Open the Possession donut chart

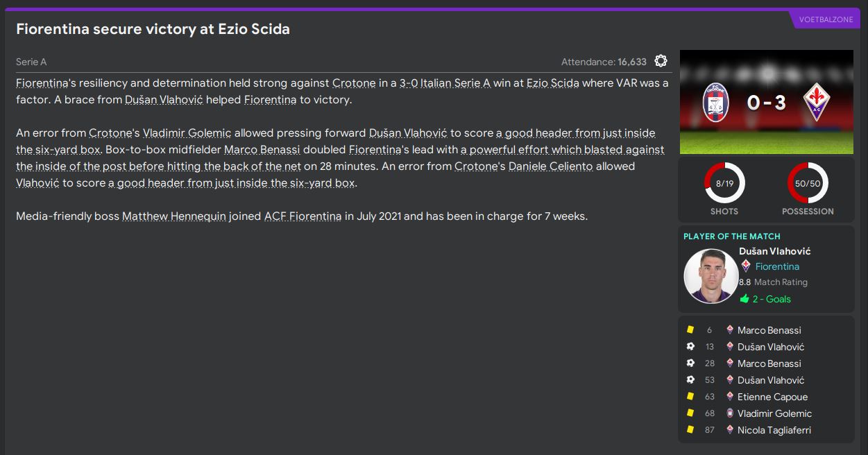coord(808,184)
